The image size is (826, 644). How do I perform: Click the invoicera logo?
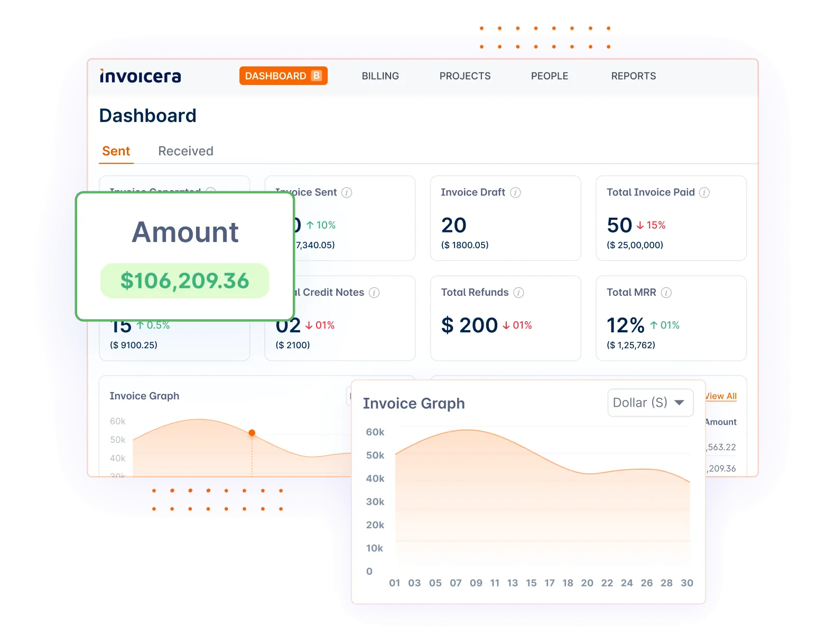pos(140,76)
